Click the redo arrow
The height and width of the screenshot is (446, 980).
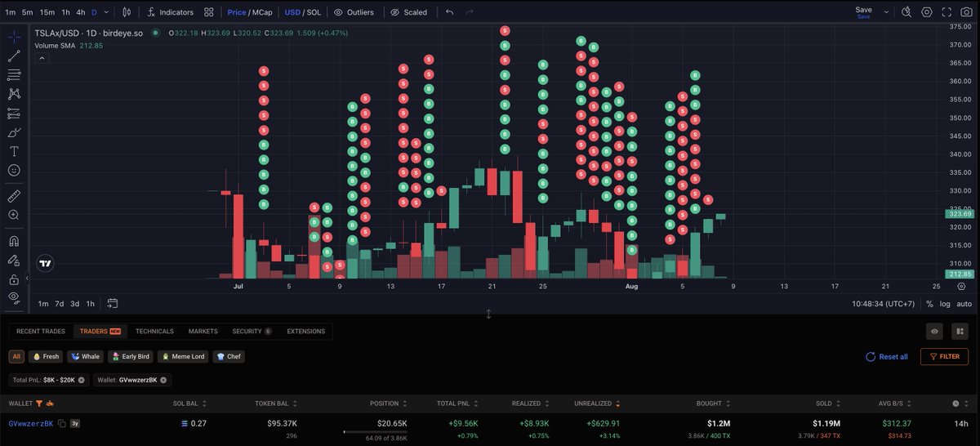pyautogui.click(x=469, y=12)
